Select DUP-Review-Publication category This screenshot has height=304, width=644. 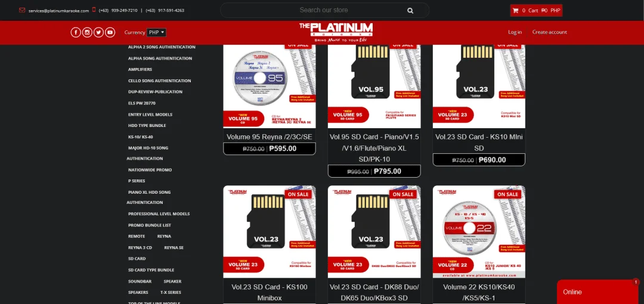155,92
